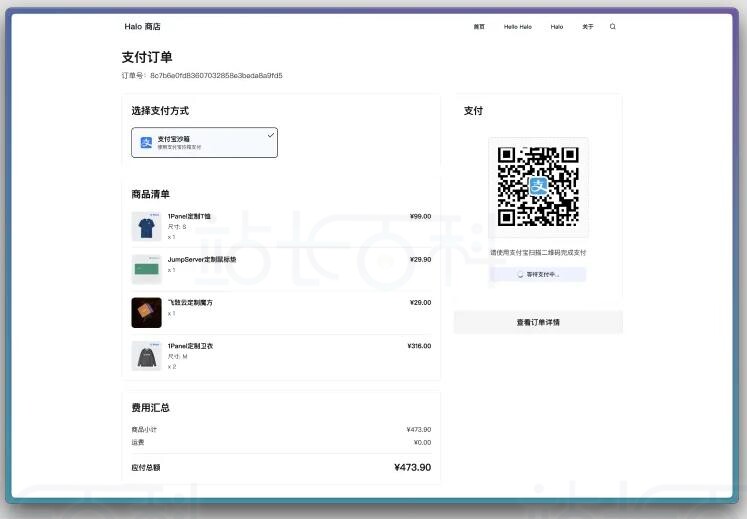Click the 支付订单 page heading
The image size is (747, 519).
coord(147,57)
